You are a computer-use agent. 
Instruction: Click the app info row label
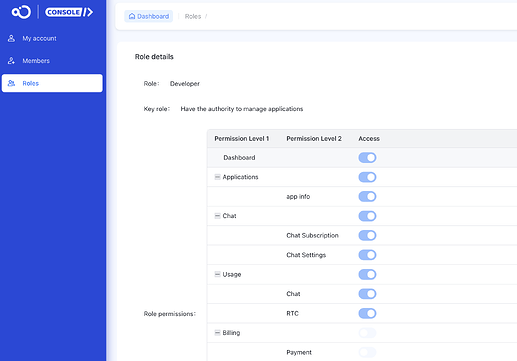coord(298,197)
